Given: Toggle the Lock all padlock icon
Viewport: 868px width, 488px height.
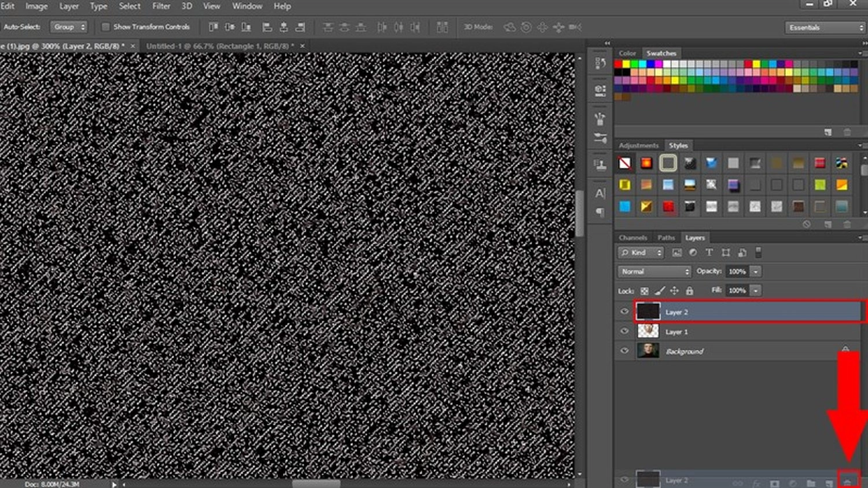Looking at the screenshot, I should click(x=690, y=291).
